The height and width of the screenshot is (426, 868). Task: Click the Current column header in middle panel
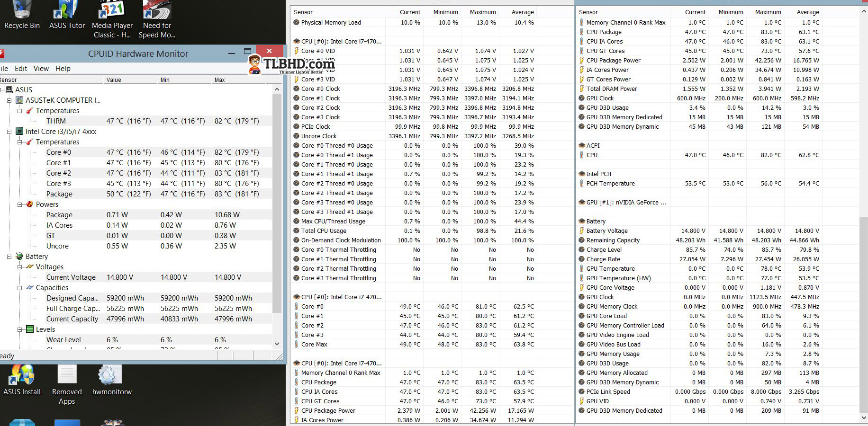(404, 12)
